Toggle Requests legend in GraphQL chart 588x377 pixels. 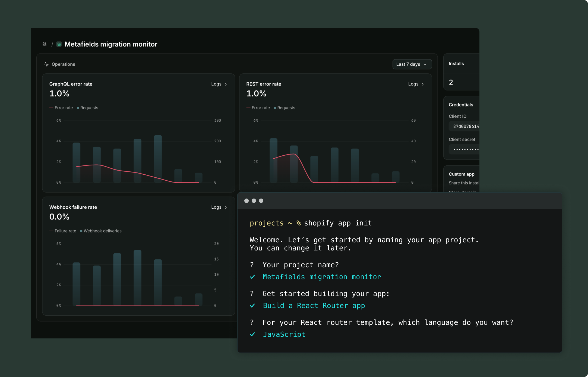(87, 108)
